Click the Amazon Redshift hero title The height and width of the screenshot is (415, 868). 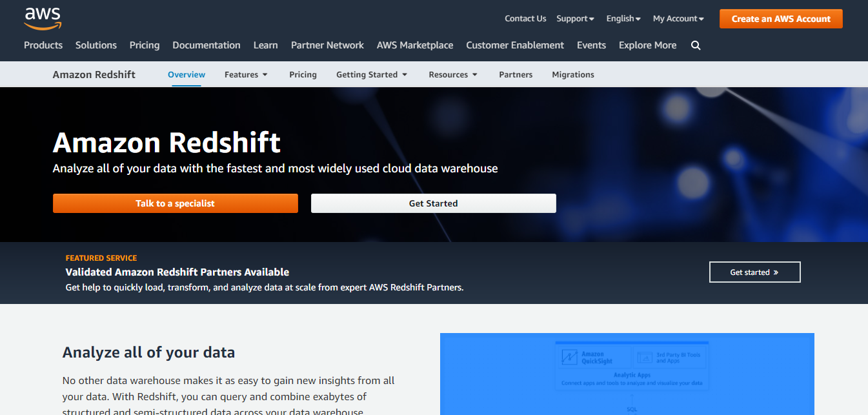coord(167,143)
